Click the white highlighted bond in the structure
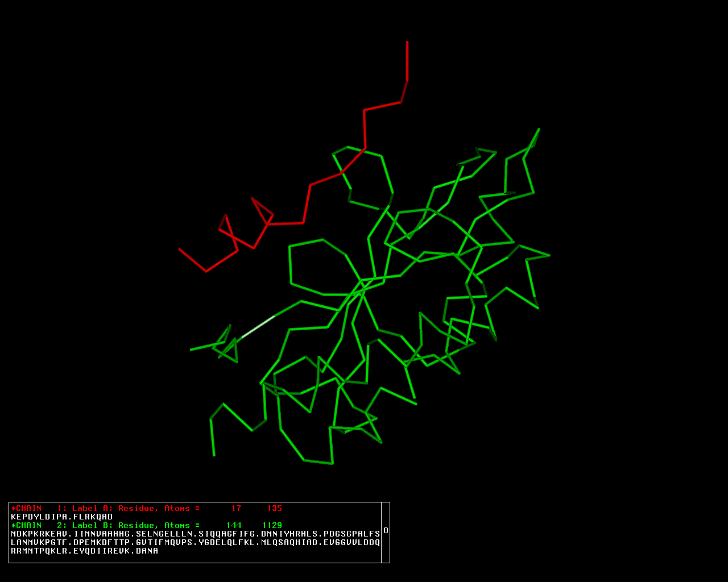Image resolution: width=728 pixels, height=582 pixels. coord(258,327)
